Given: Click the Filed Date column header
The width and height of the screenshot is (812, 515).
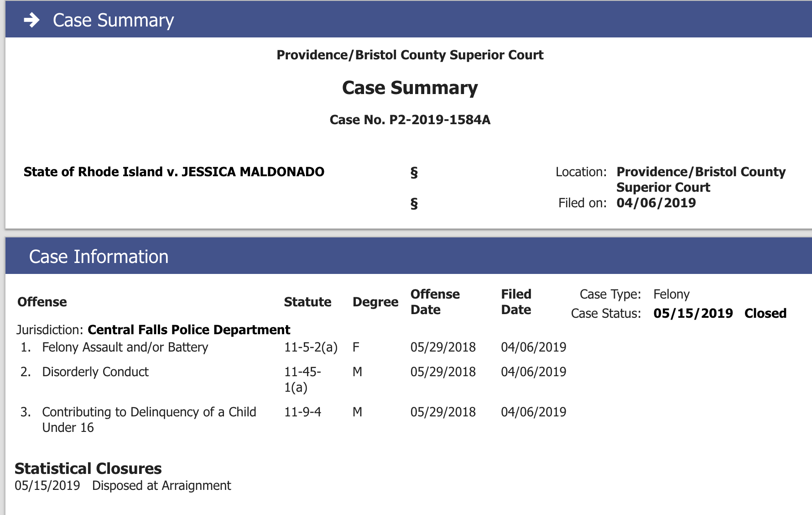Looking at the screenshot, I should (x=516, y=302).
